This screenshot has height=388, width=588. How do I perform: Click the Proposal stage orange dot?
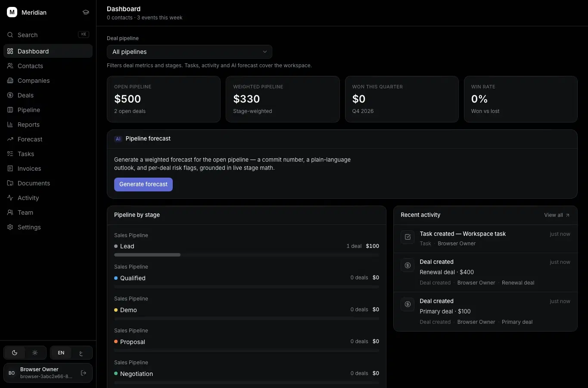tap(116, 341)
